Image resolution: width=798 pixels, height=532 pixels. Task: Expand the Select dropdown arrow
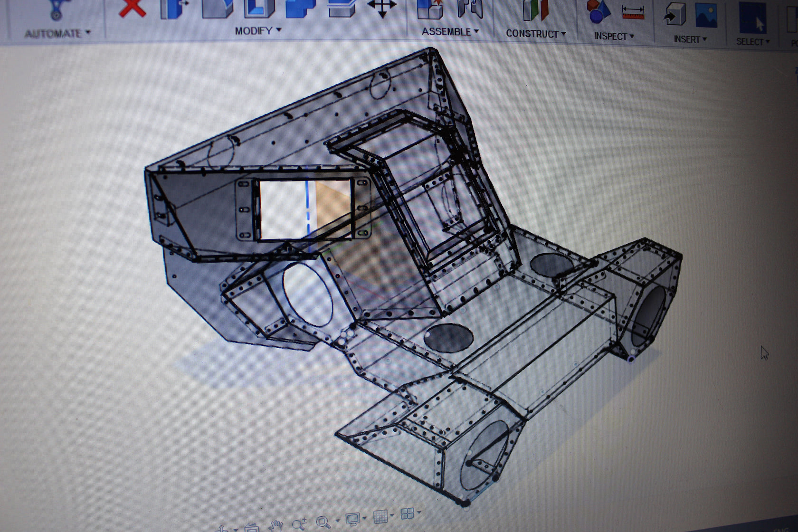point(768,41)
